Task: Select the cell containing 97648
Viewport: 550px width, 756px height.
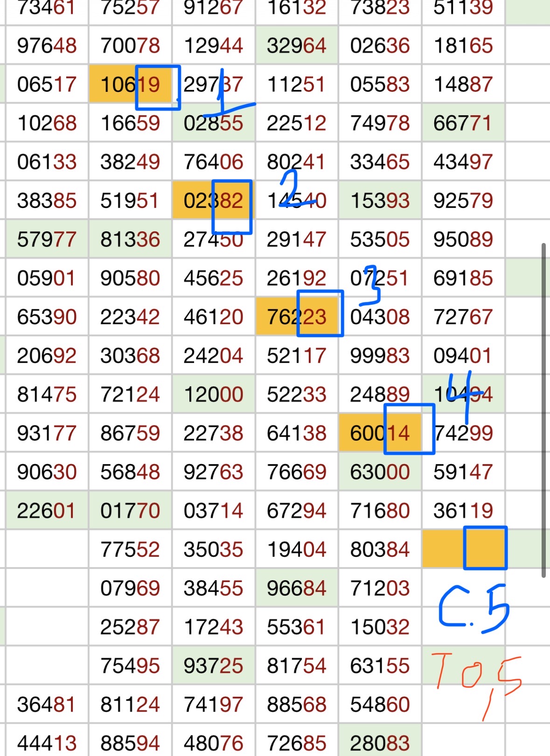Action: coord(47,45)
